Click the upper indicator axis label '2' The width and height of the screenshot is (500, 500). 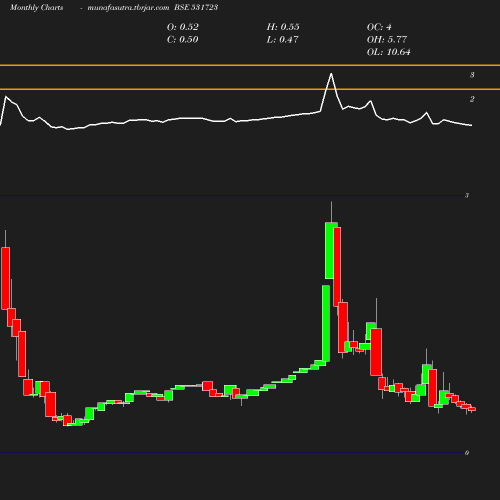tap(472, 99)
